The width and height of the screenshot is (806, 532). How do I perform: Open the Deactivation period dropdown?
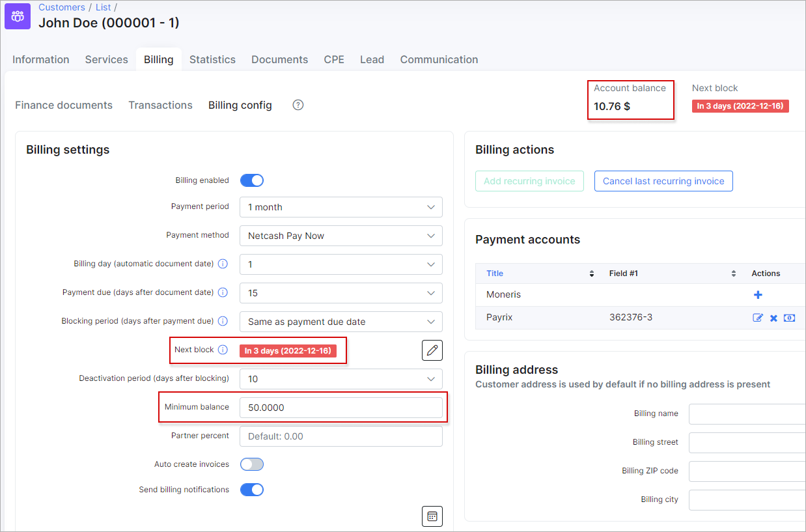340,379
